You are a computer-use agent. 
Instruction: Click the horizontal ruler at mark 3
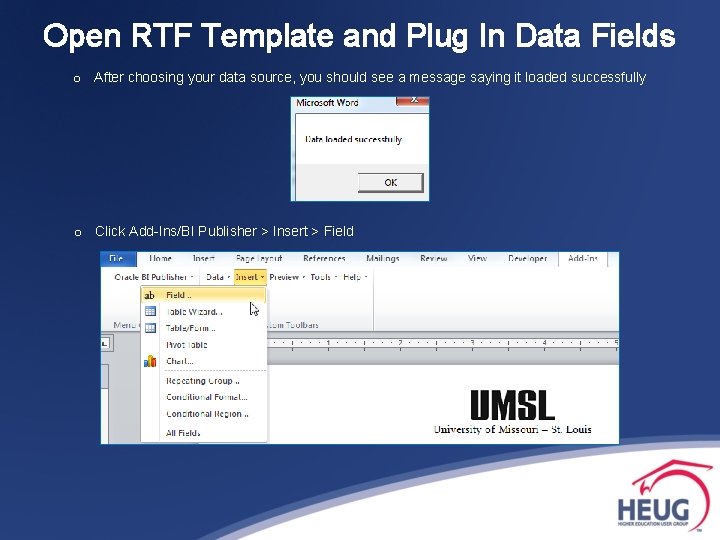tap(472, 343)
